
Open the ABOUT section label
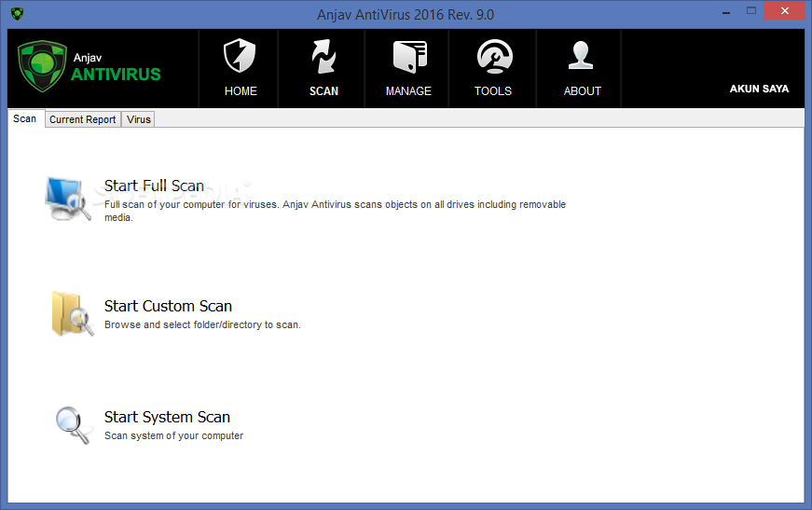(x=582, y=91)
